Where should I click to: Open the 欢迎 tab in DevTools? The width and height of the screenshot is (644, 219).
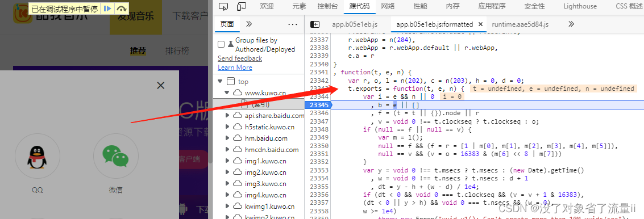[x=267, y=6]
